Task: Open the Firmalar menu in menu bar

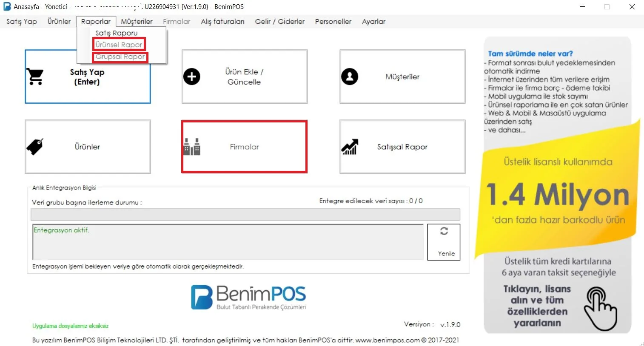Action: click(x=177, y=21)
